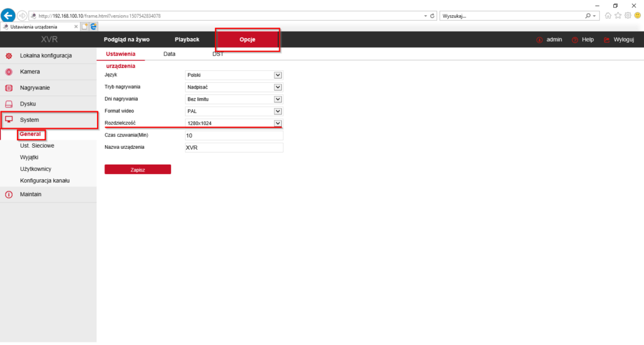Click the Maintain info icon
644x345 pixels.
(x=9, y=195)
